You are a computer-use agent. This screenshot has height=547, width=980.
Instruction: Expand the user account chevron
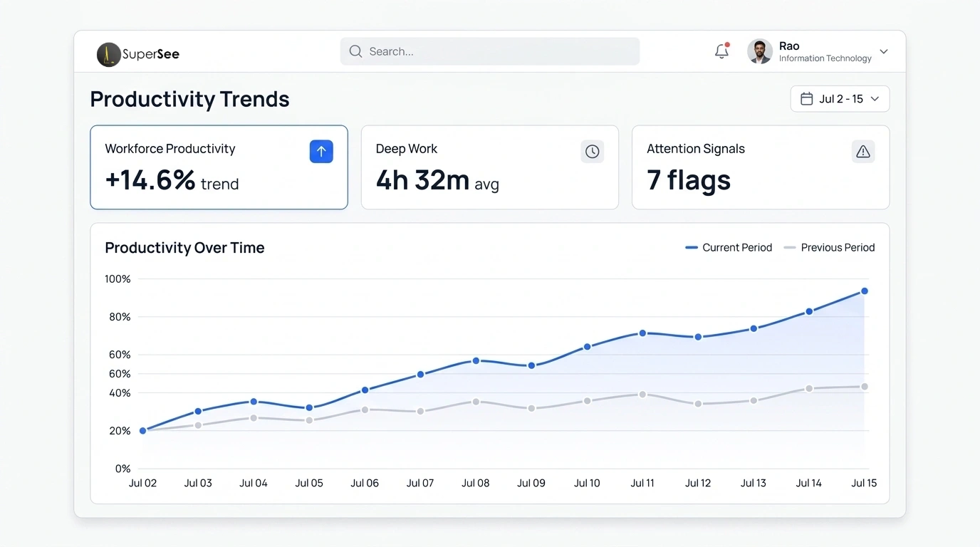point(884,51)
